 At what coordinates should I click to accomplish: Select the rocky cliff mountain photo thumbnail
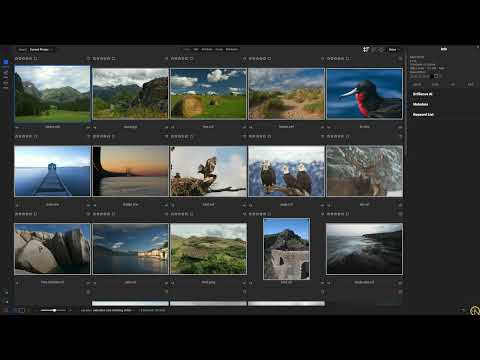[x=130, y=94]
